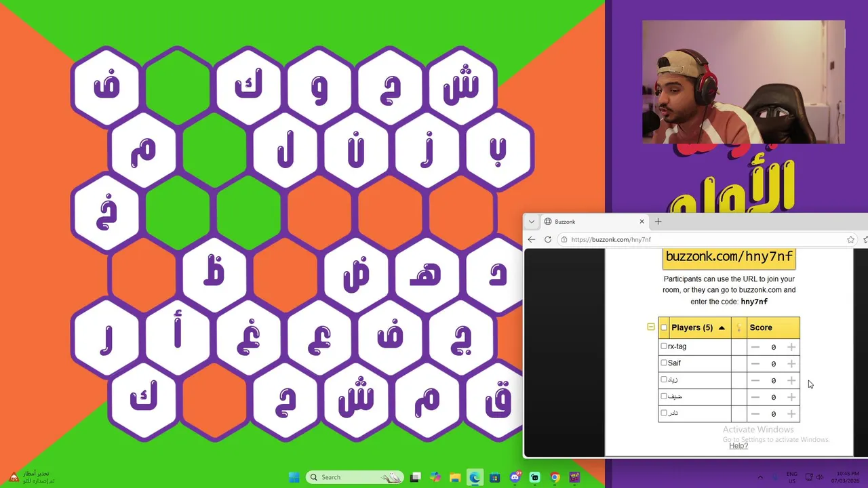Open File Explorer from taskbar
The image size is (868, 488).
454,477
